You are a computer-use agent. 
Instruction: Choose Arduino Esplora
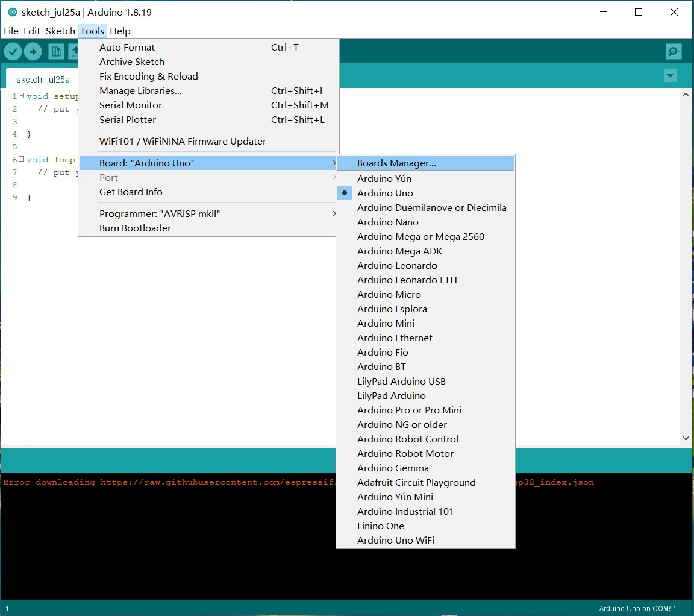pos(425,309)
